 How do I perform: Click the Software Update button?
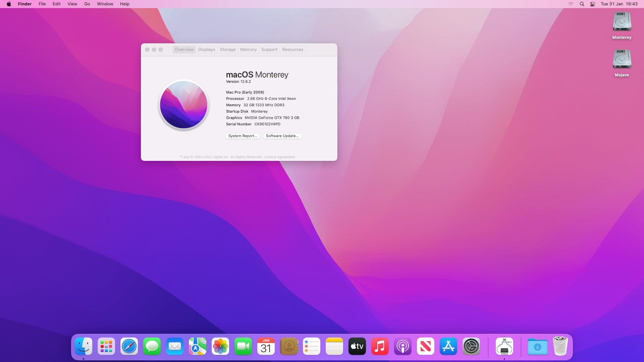(282, 136)
